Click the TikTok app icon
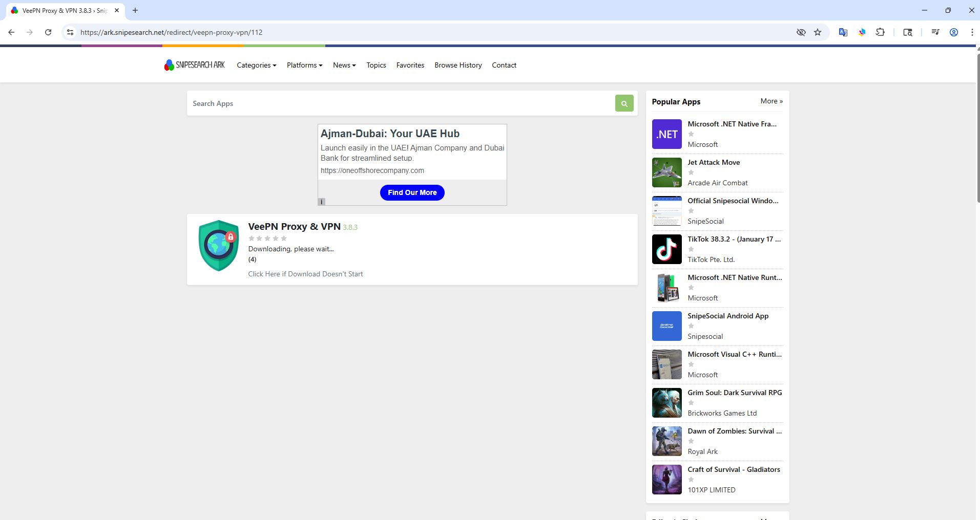Image resolution: width=980 pixels, height=520 pixels. (x=666, y=249)
